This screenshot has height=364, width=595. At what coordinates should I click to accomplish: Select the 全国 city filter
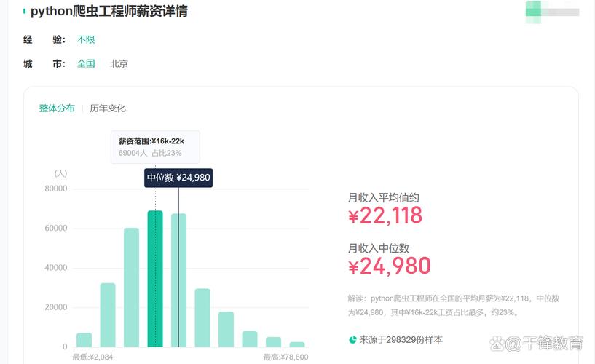(x=86, y=64)
